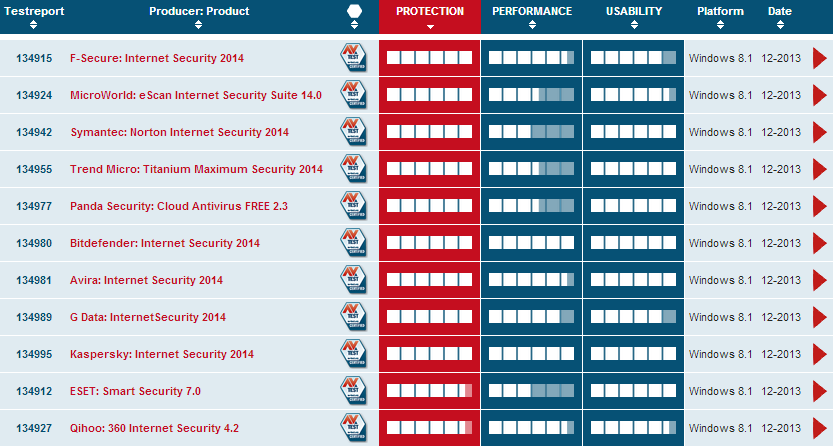
Task: Open the Avira row's red arrow
Action: click(x=819, y=280)
